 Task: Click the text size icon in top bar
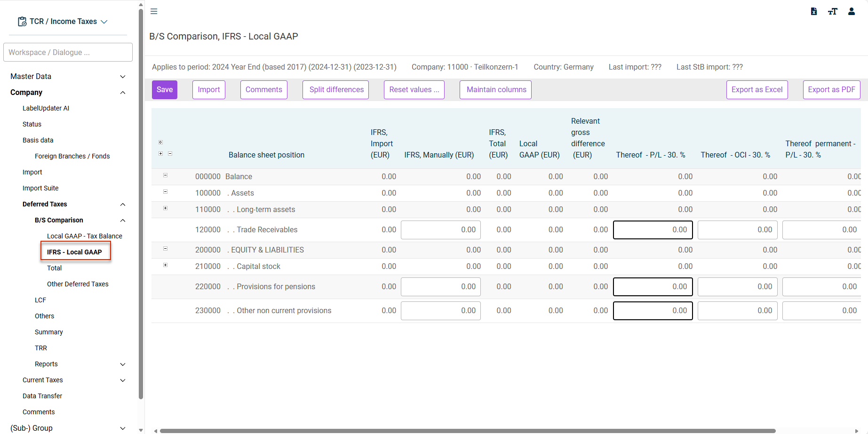[x=833, y=11]
